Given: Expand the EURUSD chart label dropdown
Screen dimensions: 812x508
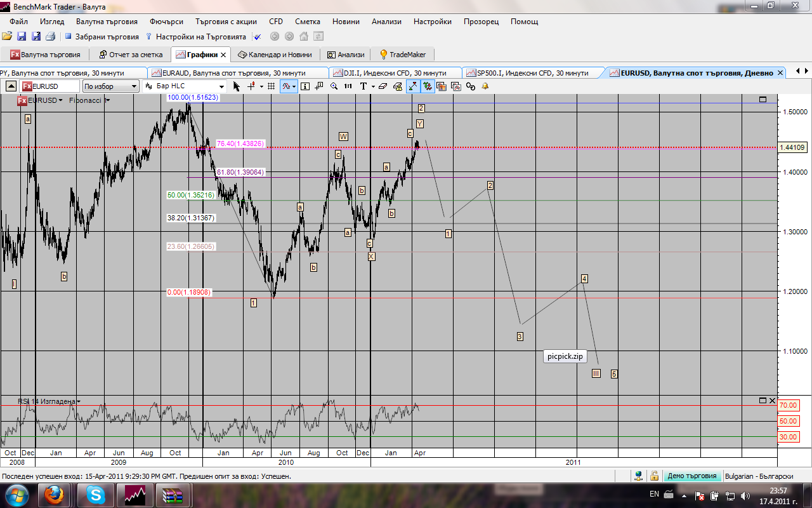Looking at the screenshot, I should point(60,100).
